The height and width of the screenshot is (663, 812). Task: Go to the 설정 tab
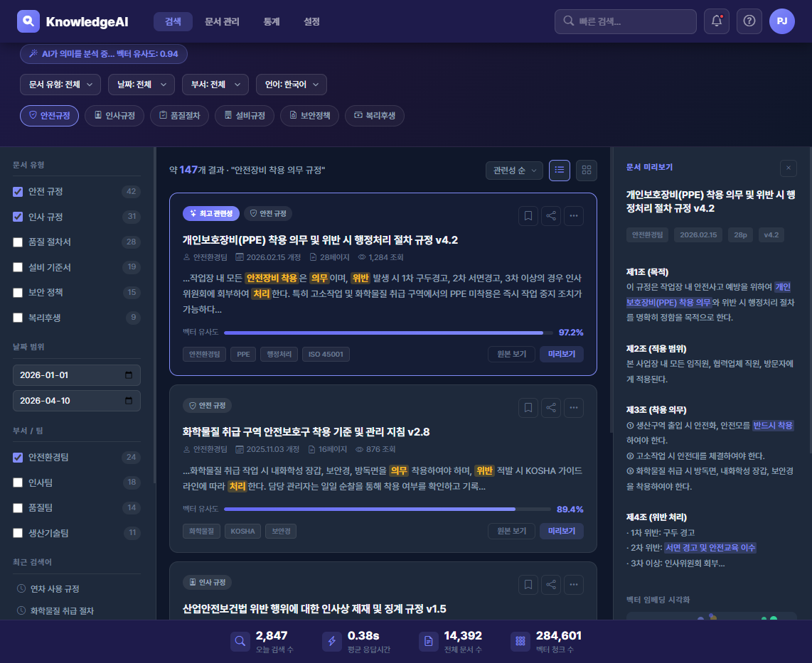(x=311, y=22)
